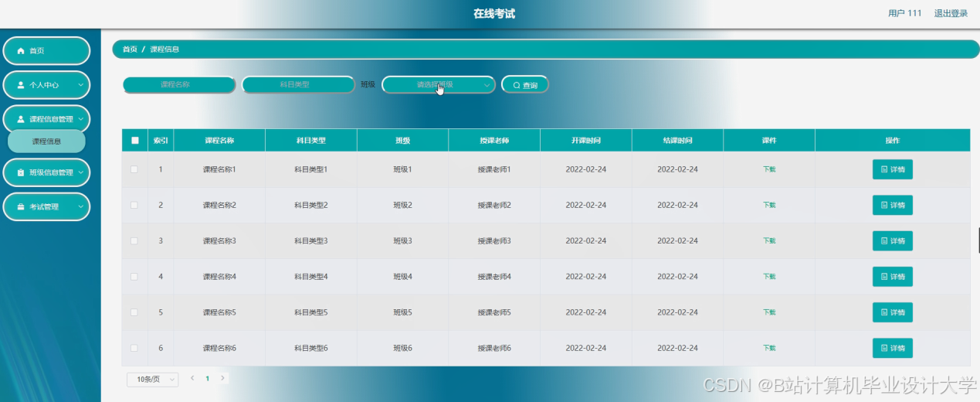This screenshot has height=402, width=980.
Task: Click the magnifier icon in 查询 button
Action: [x=516, y=85]
